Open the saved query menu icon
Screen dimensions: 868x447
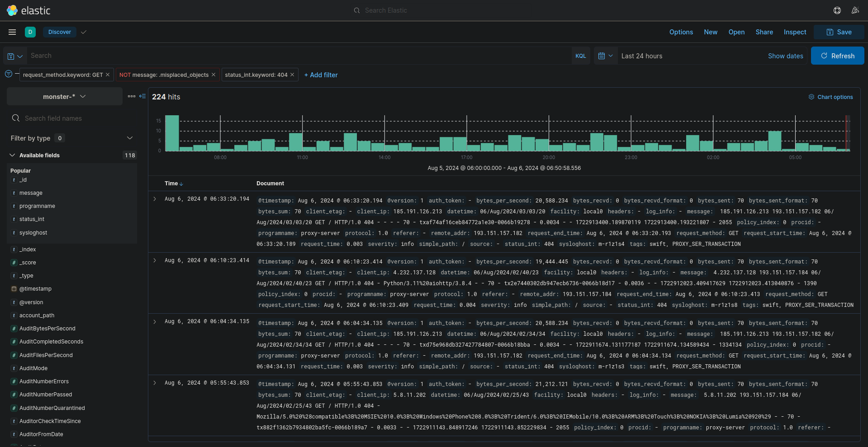pyautogui.click(x=15, y=56)
